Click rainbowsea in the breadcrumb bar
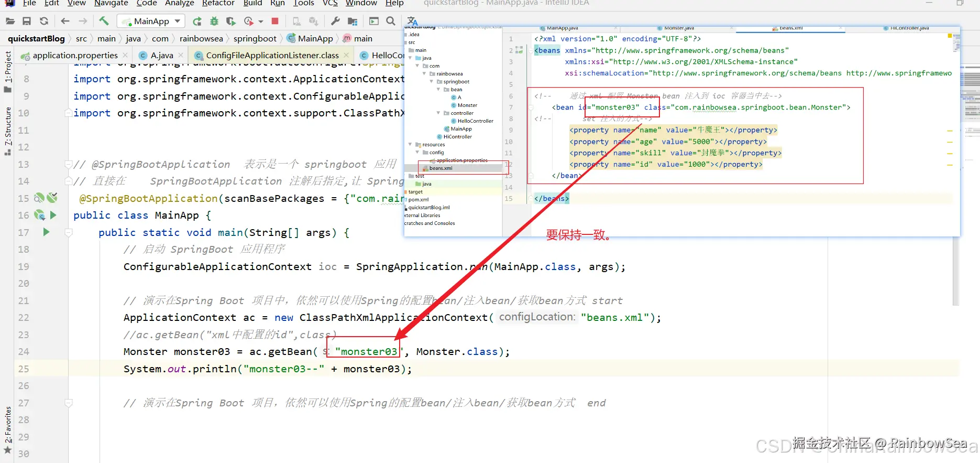 201,38
